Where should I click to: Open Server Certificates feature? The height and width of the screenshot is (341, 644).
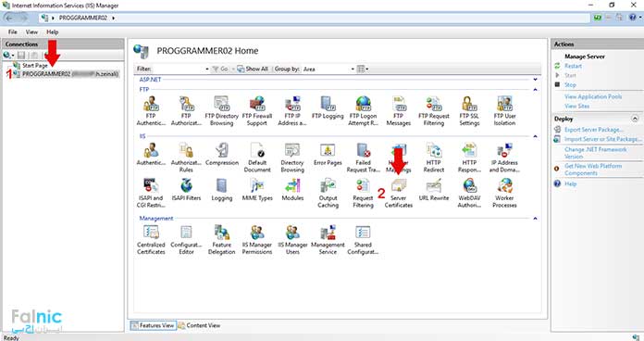tap(399, 193)
